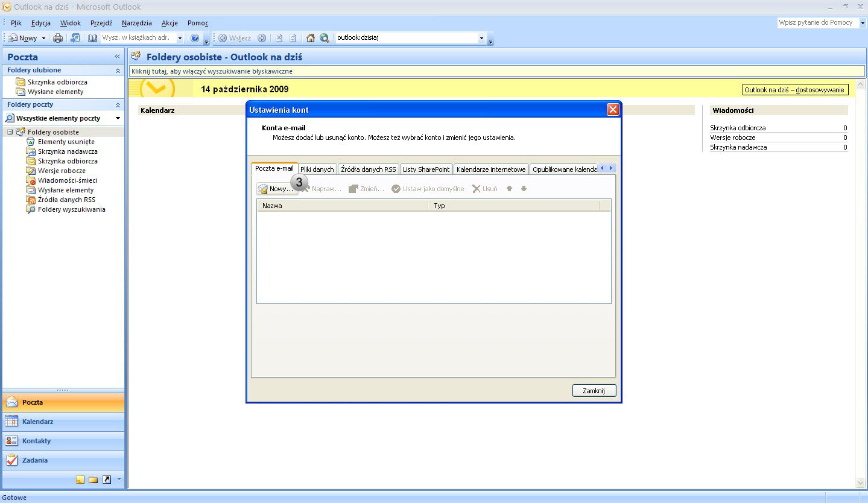Viewport: 868px width, 503px height.
Task: Collapse the Foldery poczty section
Action: click(x=118, y=105)
